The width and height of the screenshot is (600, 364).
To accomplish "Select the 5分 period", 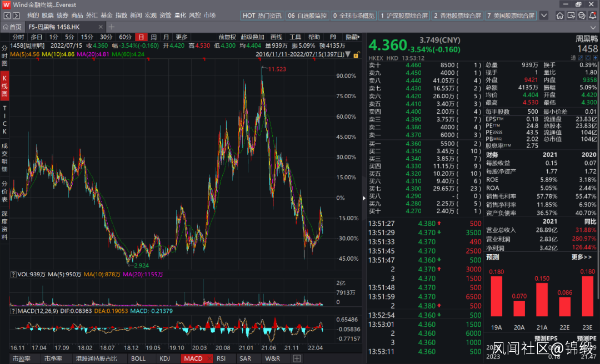I will click(x=69, y=37).
